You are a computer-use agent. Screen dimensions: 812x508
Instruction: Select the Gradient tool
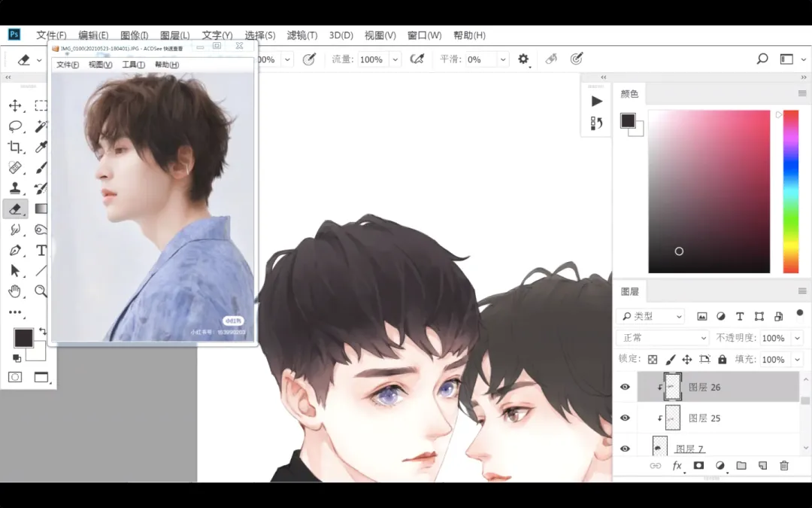click(41, 208)
